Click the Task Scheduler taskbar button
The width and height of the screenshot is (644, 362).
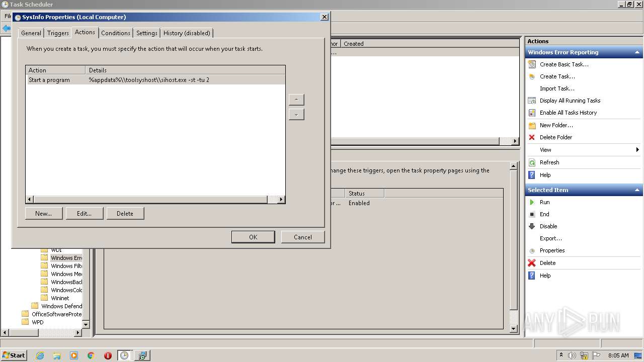pyautogui.click(x=124, y=355)
